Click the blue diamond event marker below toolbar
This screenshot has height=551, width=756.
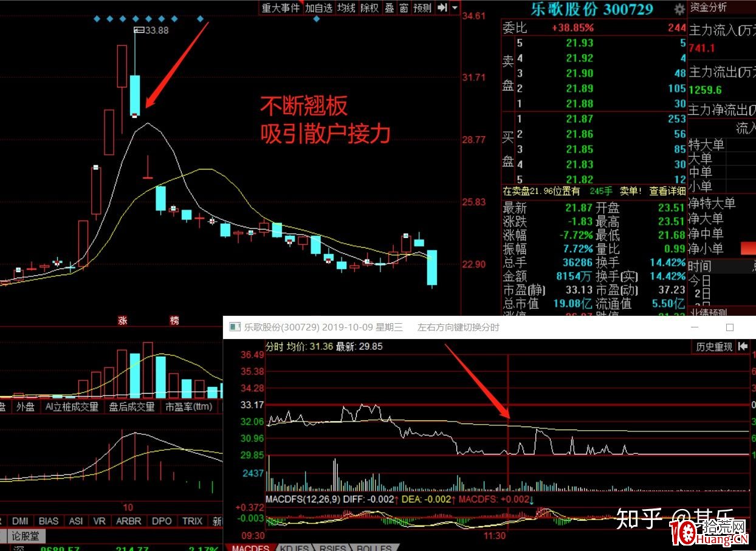316,19
